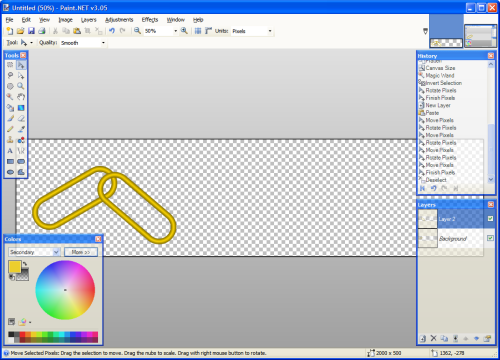Open the File menu
The height and width of the screenshot is (360, 500).
[x=9, y=20]
